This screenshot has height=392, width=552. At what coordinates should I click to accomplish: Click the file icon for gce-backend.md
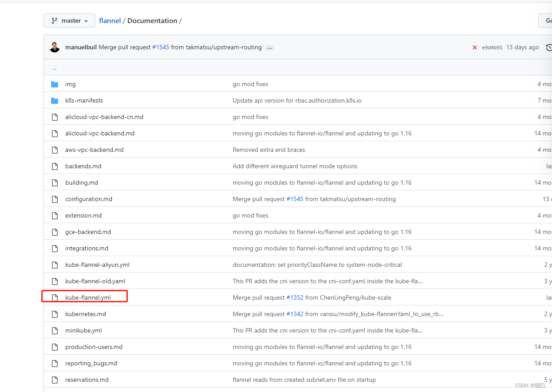[x=55, y=232]
